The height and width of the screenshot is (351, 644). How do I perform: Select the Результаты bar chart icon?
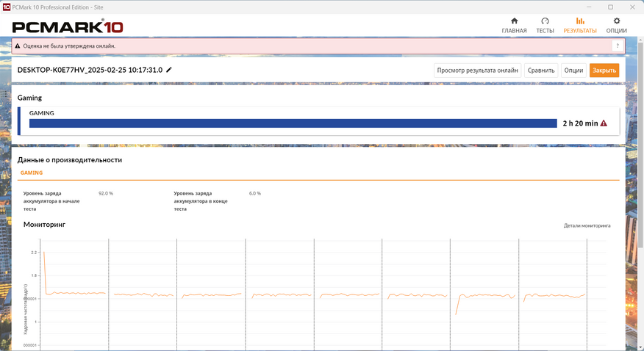pos(579,21)
